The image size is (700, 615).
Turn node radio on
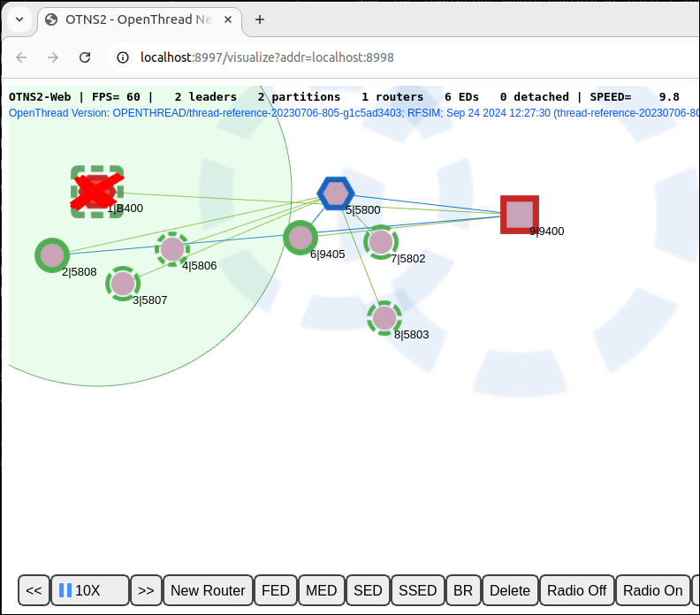(x=652, y=590)
